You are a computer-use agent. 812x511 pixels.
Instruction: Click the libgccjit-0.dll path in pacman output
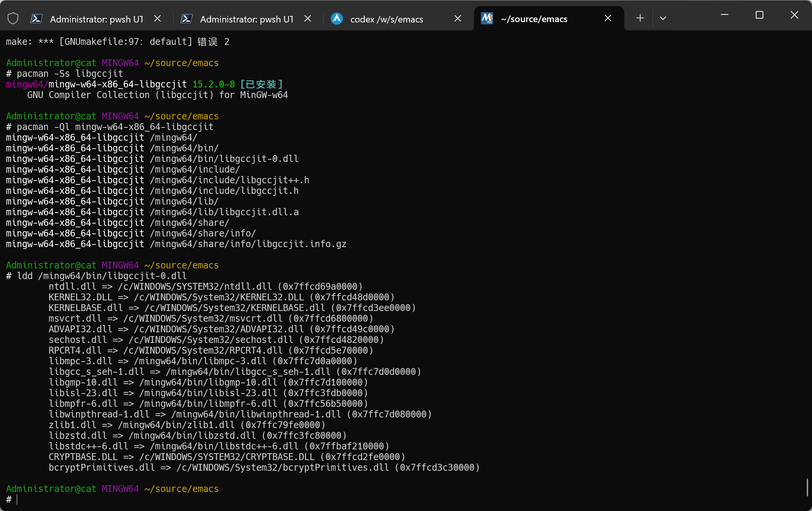224,159
